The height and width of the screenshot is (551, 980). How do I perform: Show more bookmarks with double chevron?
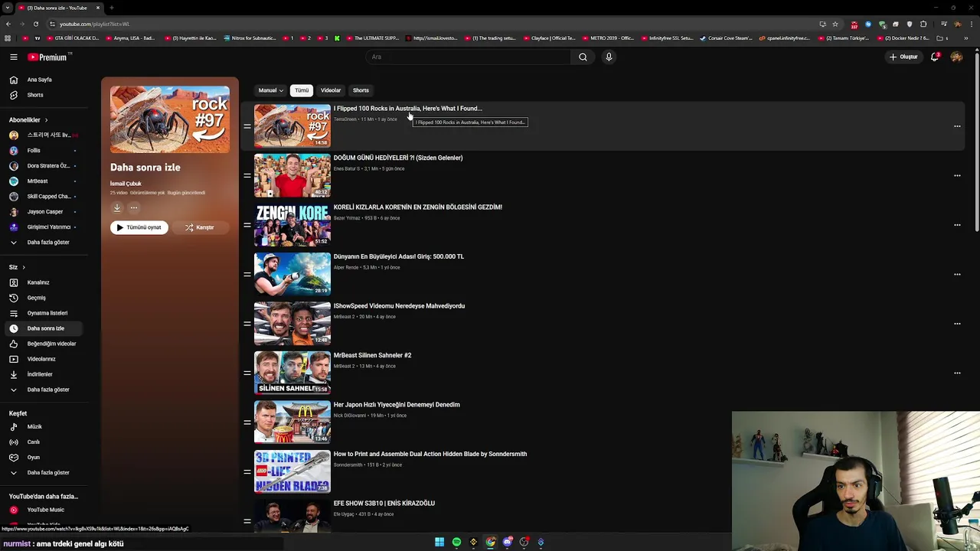[x=967, y=38]
